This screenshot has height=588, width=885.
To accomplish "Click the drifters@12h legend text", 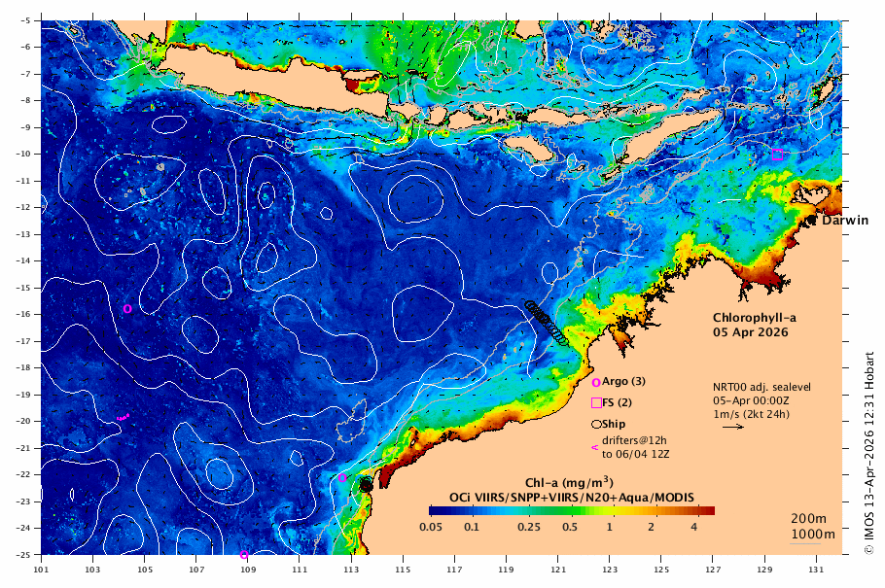I will point(634,440).
